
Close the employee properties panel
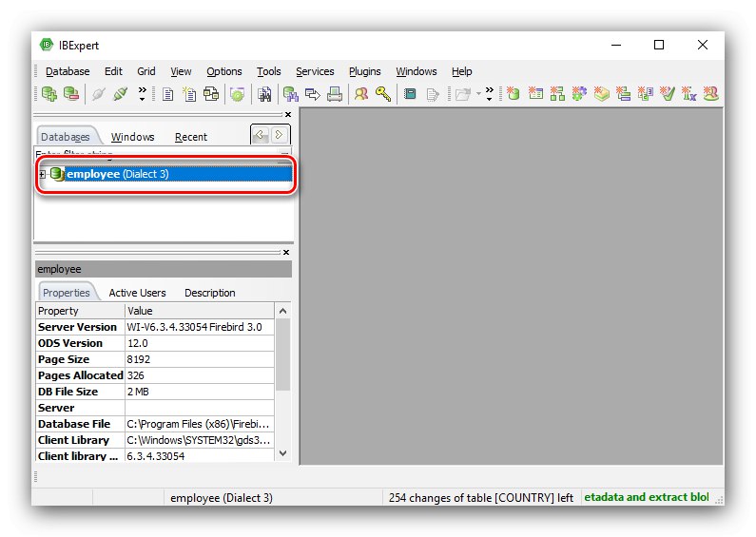point(286,253)
